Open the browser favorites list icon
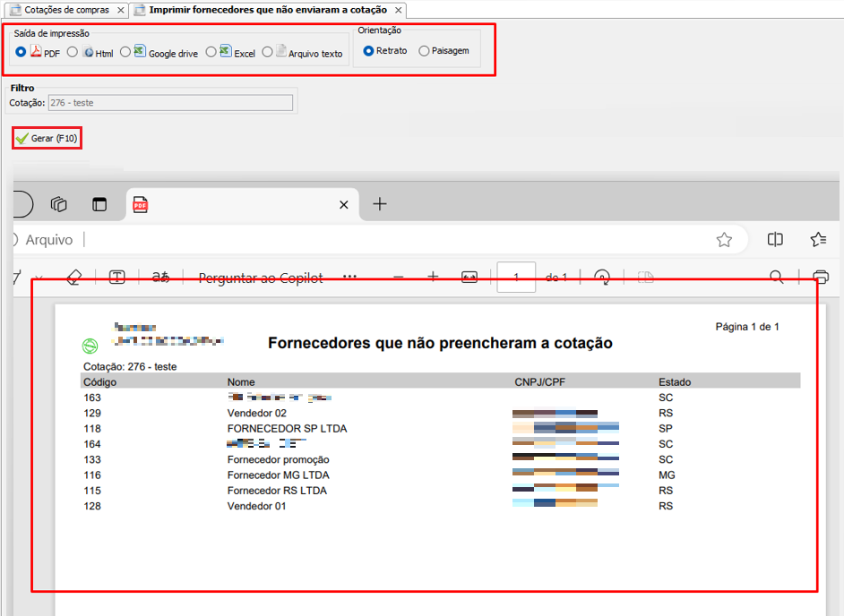Viewport: 844px width, 616px height. click(x=817, y=240)
